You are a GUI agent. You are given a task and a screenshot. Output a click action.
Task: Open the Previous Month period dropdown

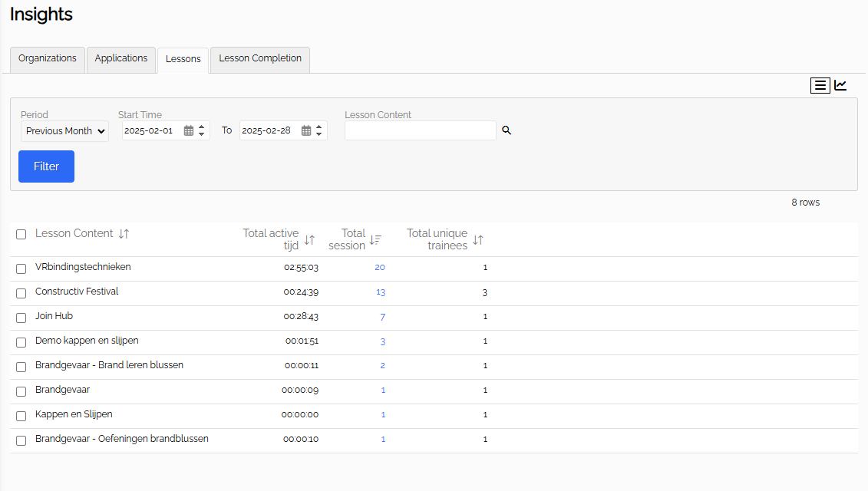64,131
